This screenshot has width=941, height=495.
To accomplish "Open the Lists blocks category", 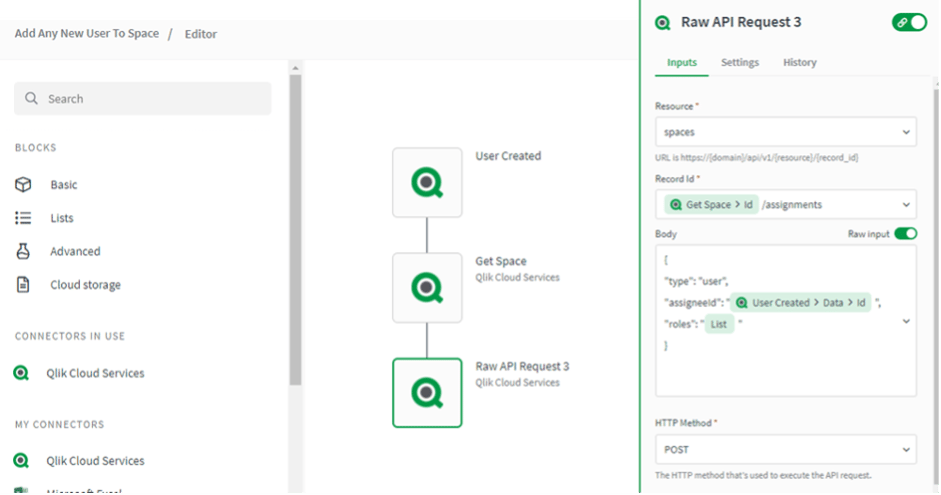I will (62, 218).
